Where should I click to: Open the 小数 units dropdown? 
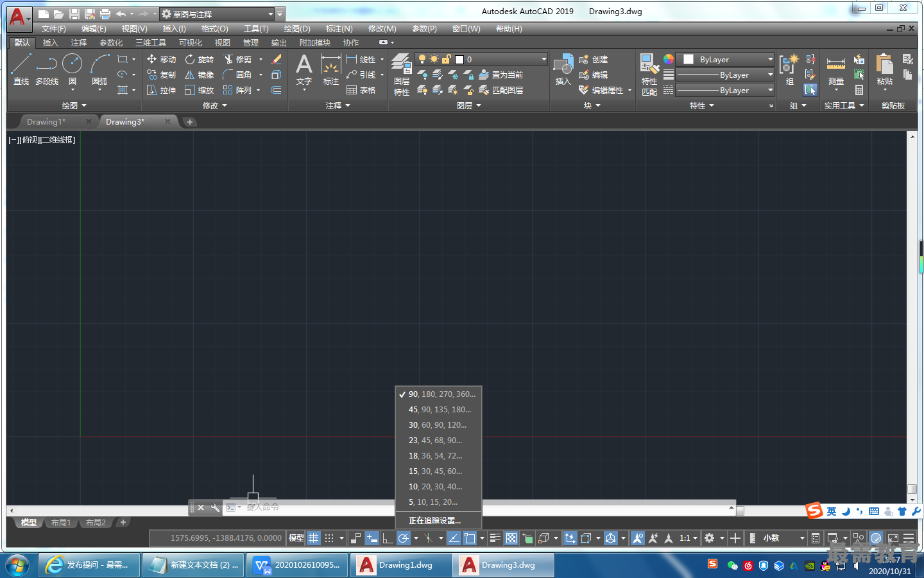click(783, 538)
